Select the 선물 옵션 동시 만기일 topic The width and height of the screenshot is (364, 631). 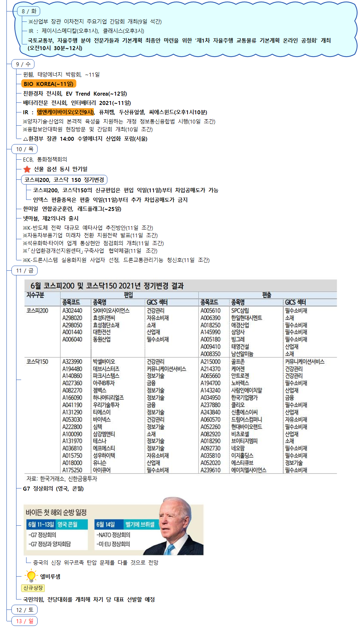tap(60, 169)
